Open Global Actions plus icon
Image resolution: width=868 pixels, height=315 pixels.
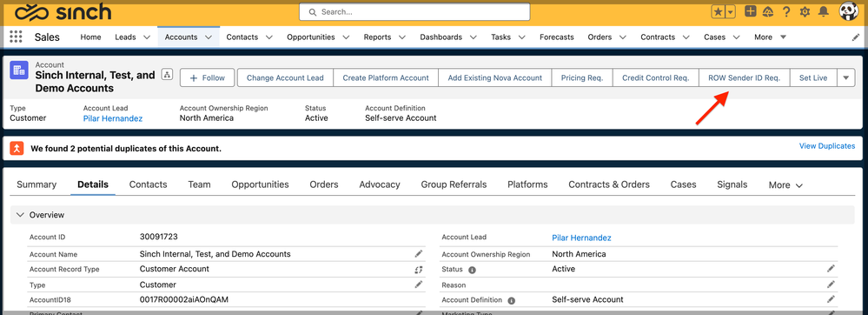750,11
